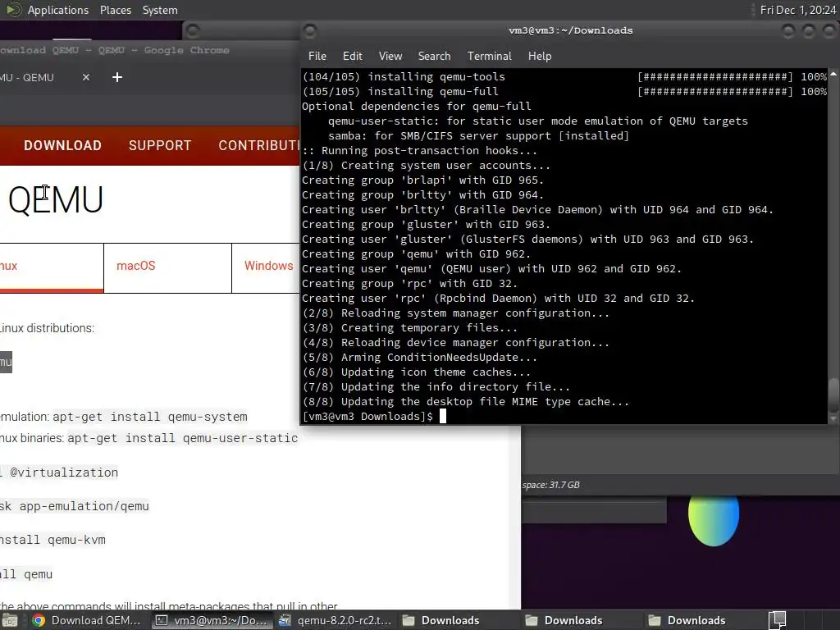This screenshot has height=630, width=840.
Task: Click the terminal title vm3@vm3:~/Downloads
Action: point(571,30)
